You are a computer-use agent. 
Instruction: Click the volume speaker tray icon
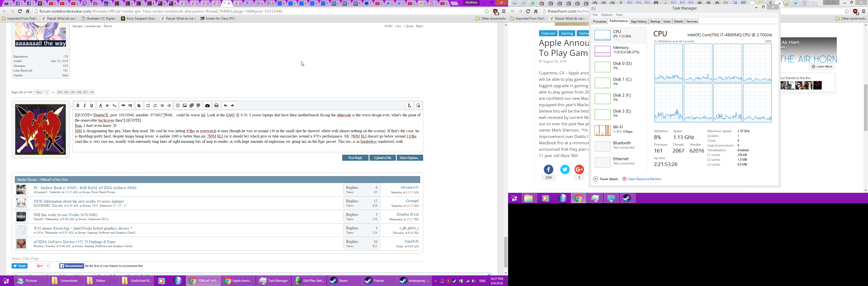pyautogui.click(x=474, y=281)
